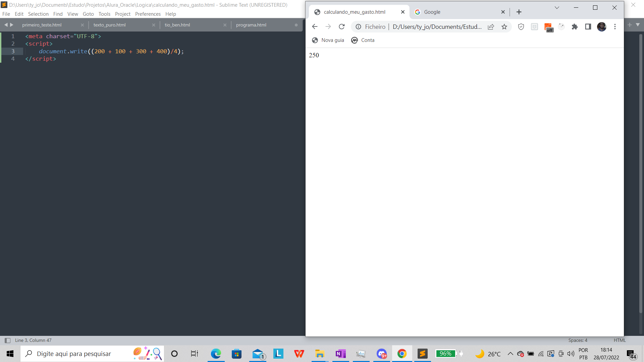The width and height of the screenshot is (644, 362).
Task: Open the volume control in tray
Action: coord(571,354)
